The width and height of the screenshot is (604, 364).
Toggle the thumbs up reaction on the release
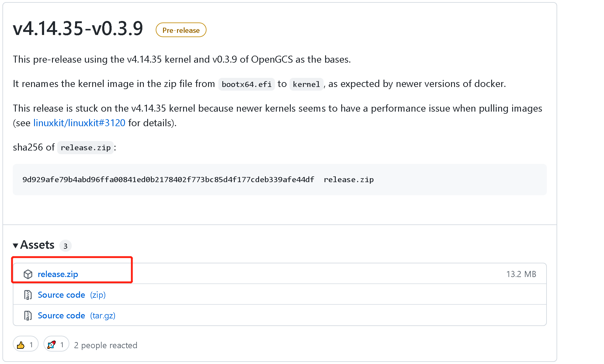click(25, 344)
